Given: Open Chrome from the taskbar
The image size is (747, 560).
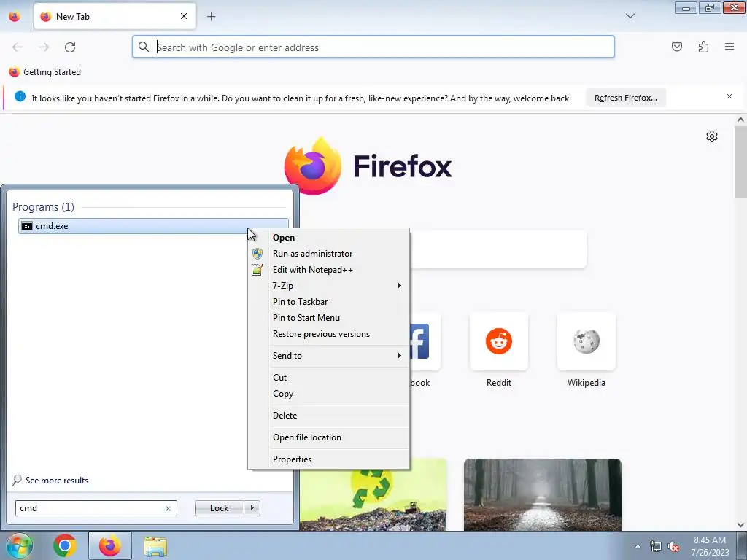Looking at the screenshot, I should coord(65,545).
